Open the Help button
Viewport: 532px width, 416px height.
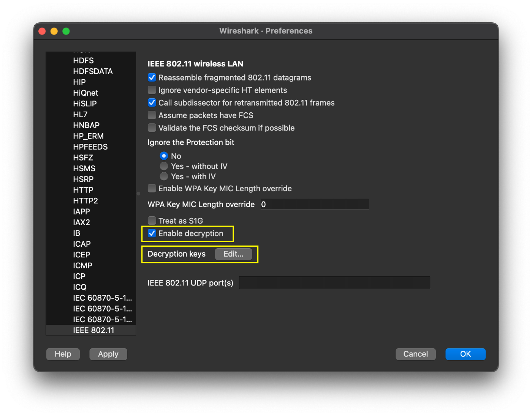click(x=63, y=354)
